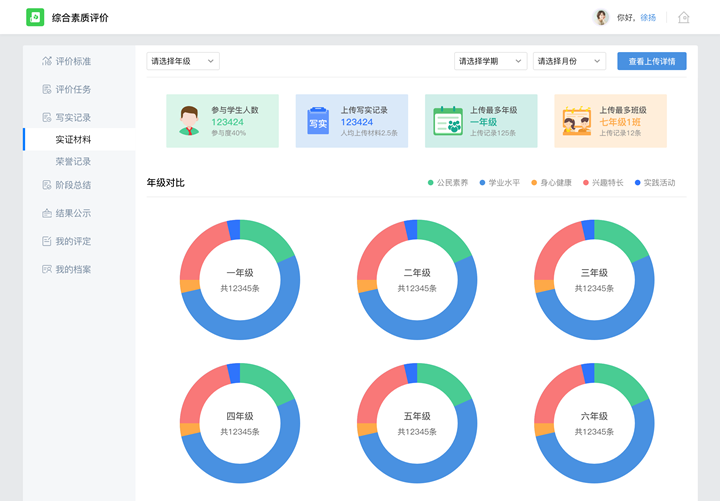Click the user avatar photo
Screen dimensions: 720x501
tap(601, 17)
